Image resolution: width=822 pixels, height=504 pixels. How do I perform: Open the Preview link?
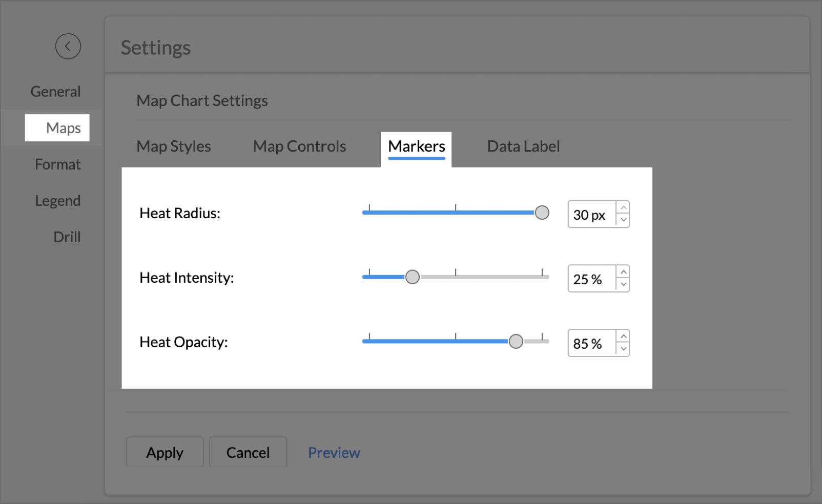(x=334, y=452)
